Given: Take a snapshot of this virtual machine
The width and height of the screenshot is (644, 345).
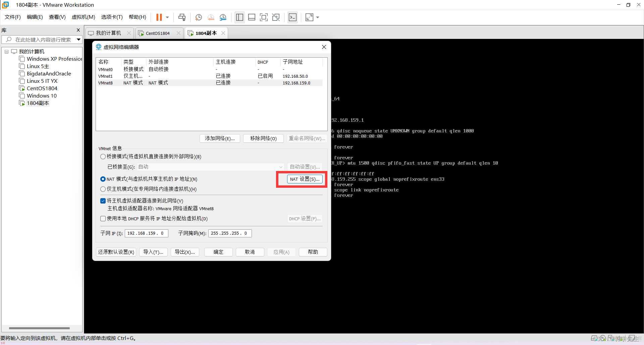Looking at the screenshot, I should coord(199,17).
